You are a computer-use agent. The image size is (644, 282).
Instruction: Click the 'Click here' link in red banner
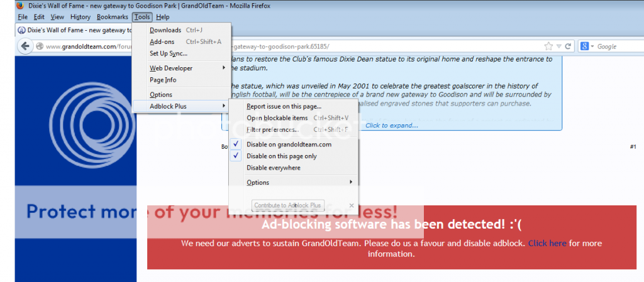pyautogui.click(x=547, y=243)
